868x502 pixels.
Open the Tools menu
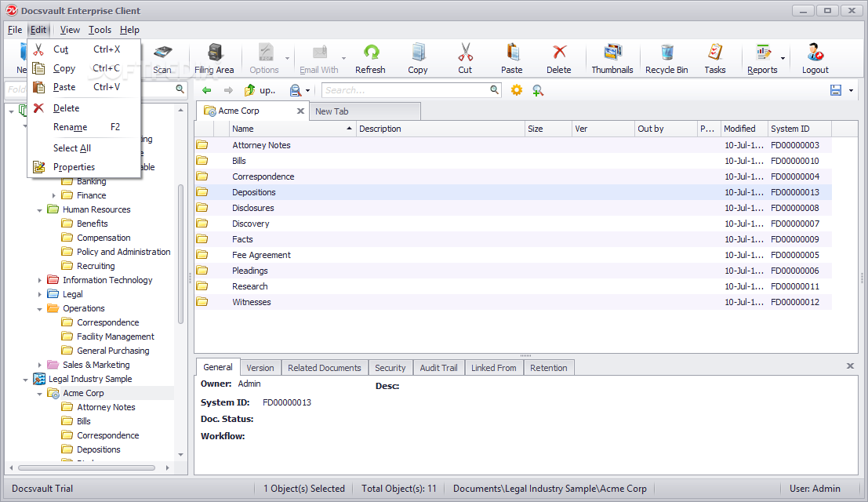pyautogui.click(x=100, y=30)
